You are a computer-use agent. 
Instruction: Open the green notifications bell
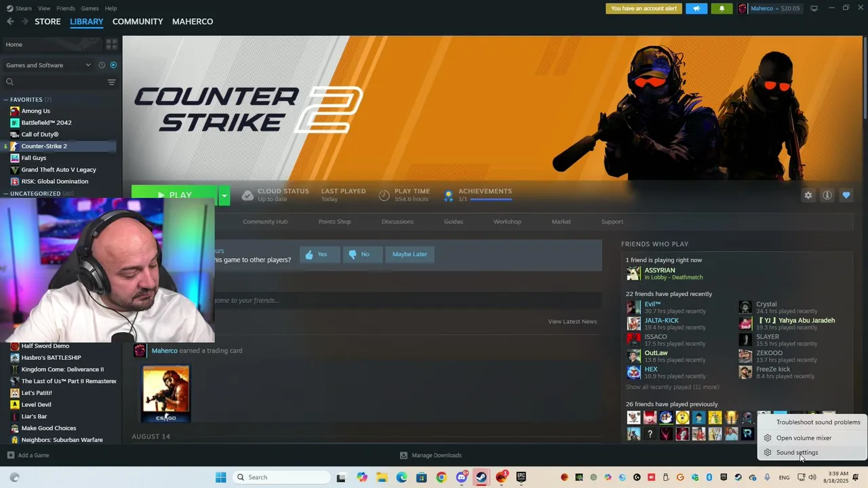click(722, 8)
